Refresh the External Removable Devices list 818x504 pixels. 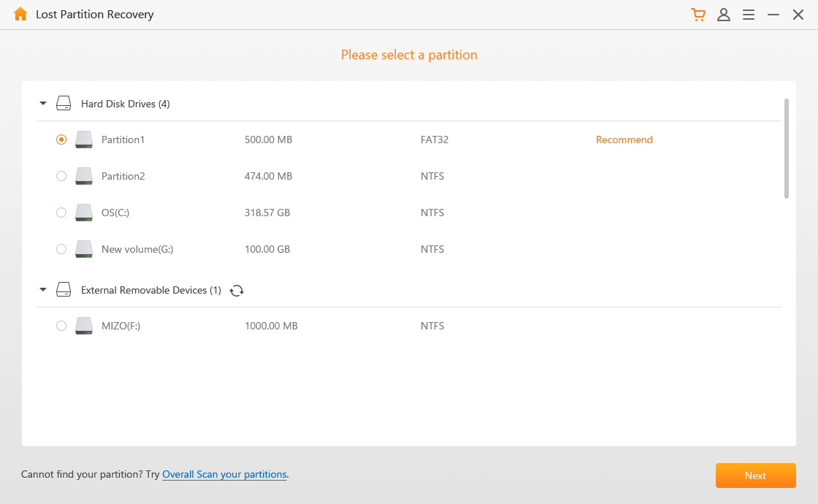point(237,290)
